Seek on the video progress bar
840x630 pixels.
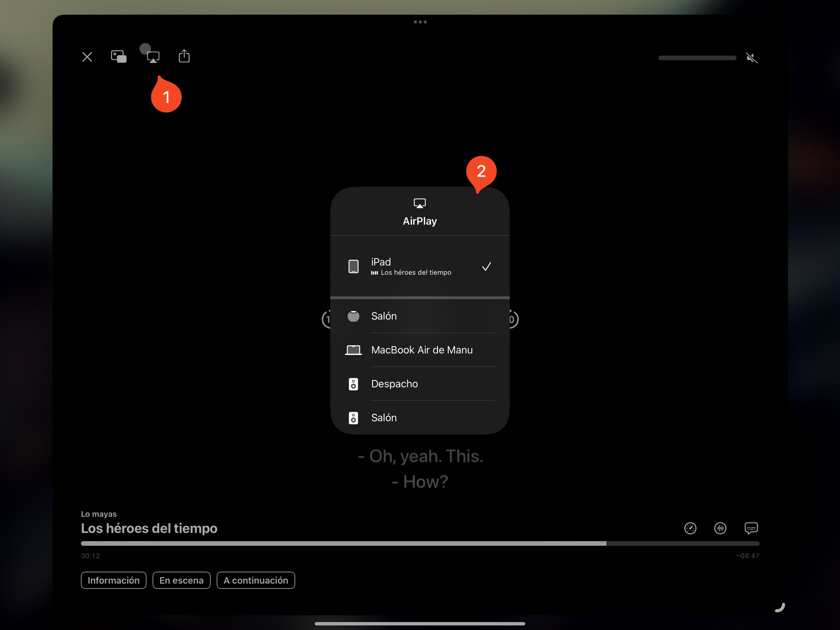pos(420,543)
